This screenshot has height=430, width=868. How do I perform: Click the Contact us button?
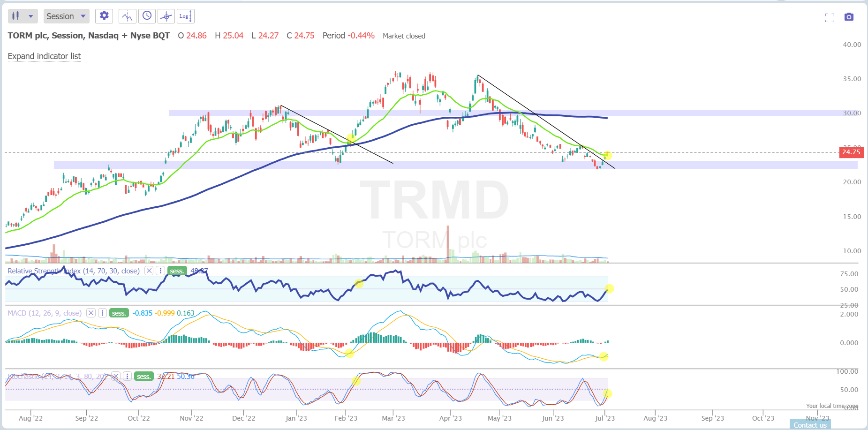pos(810,425)
